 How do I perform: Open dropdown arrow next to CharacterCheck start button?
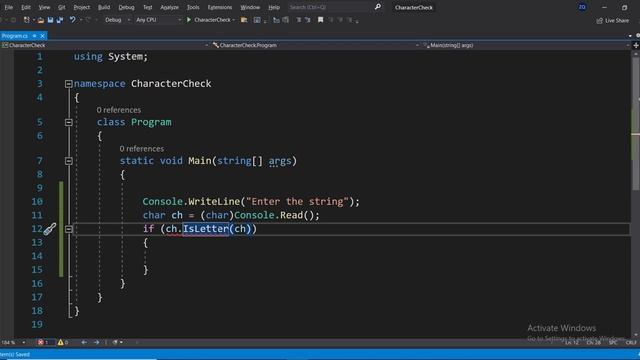pos(234,20)
